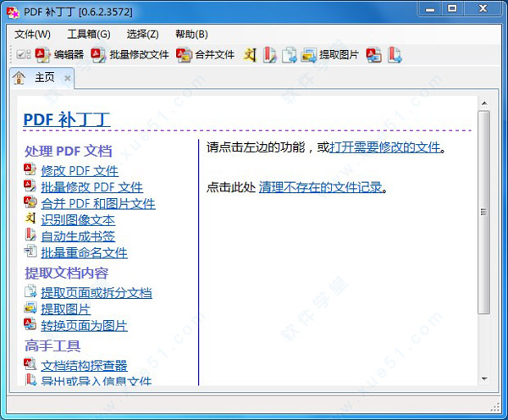Click the vertical scrollbar thumb
508x420 pixels.
484,213
